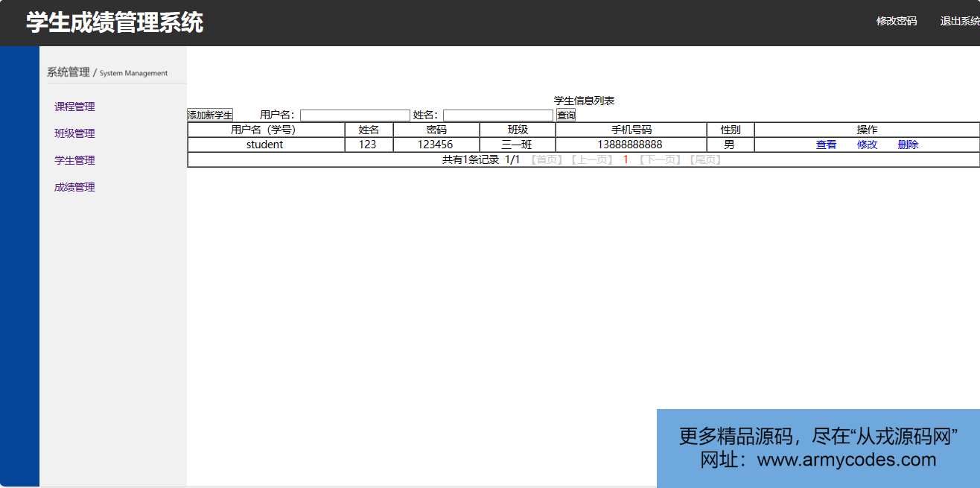Click the 学生信息列表 table title
Screen dimensions: 980x488
pyautogui.click(x=584, y=101)
